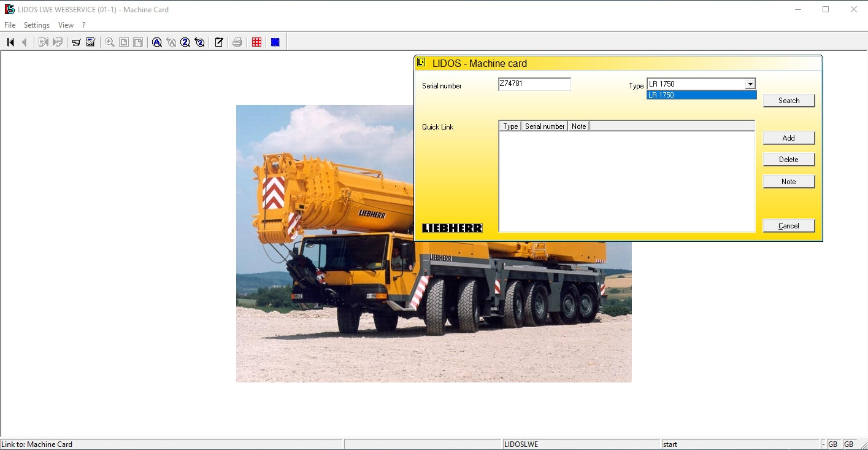Click the first page view icon
The image size is (868, 450).
tap(124, 42)
